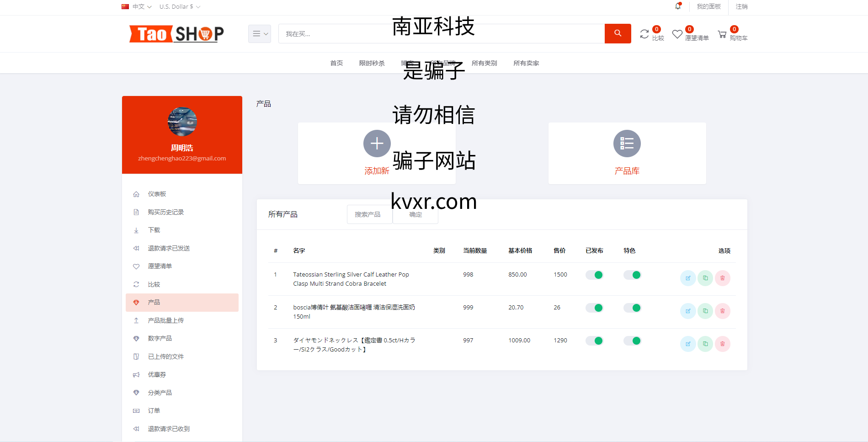The width and height of the screenshot is (868, 442).
Task: Open the shopping cart icon
Action: (x=722, y=34)
